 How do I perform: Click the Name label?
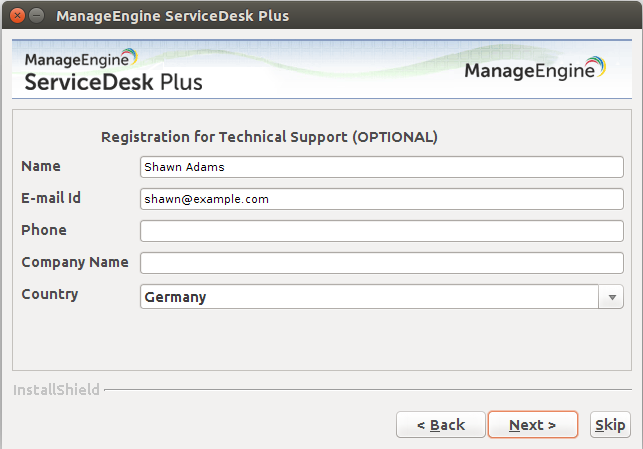coord(41,166)
